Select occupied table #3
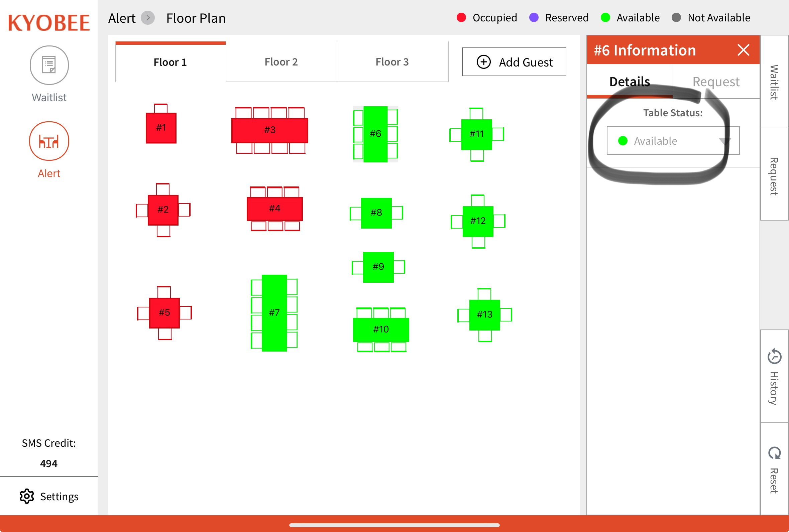The width and height of the screenshot is (789, 532). pyautogui.click(x=270, y=130)
